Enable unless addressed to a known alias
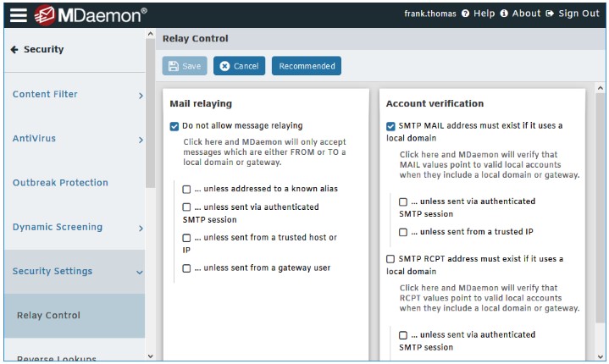The height and width of the screenshot is (364, 609). point(186,189)
